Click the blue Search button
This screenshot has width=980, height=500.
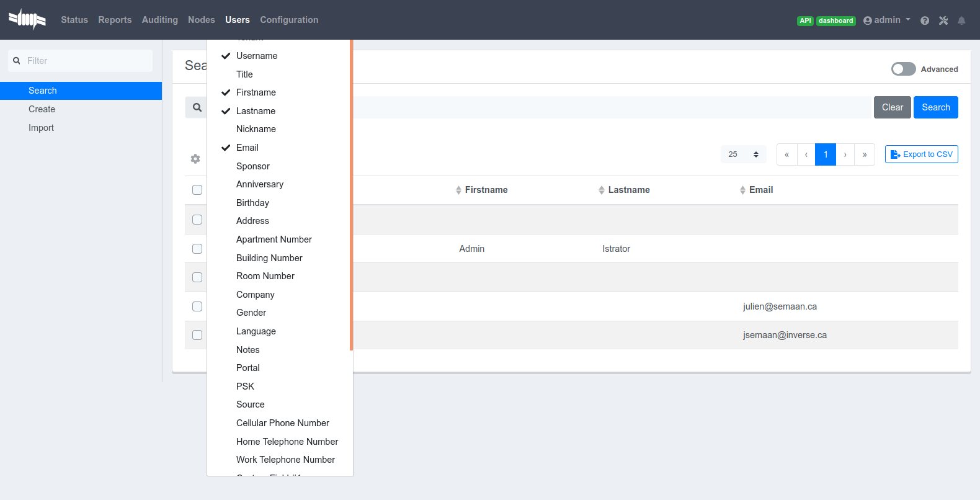(x=936, y=107)
